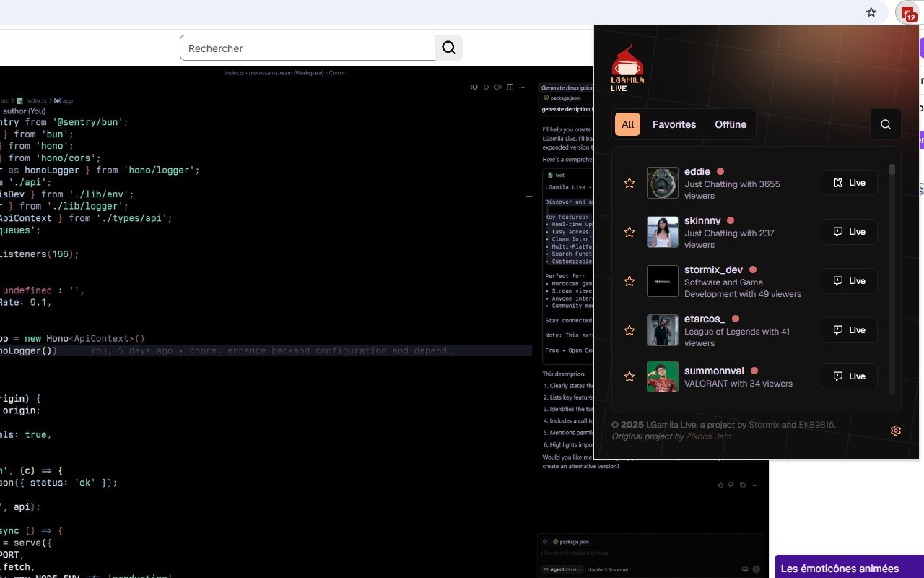Click the name "etarcos_"

705,319
